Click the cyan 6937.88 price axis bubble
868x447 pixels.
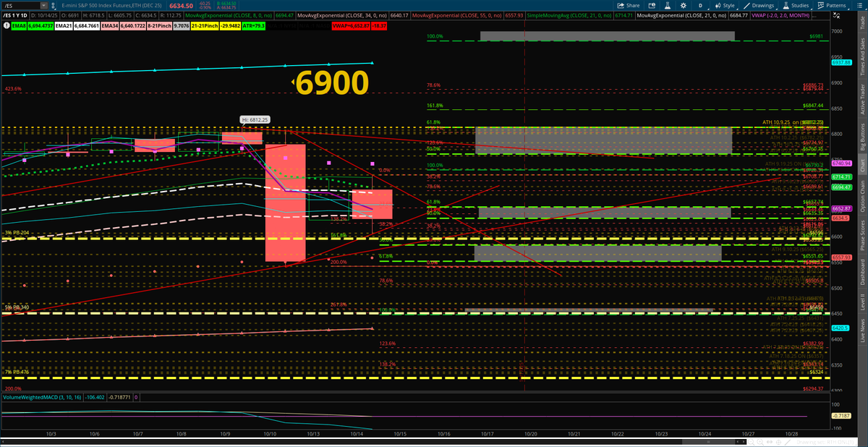coord(841,62)
